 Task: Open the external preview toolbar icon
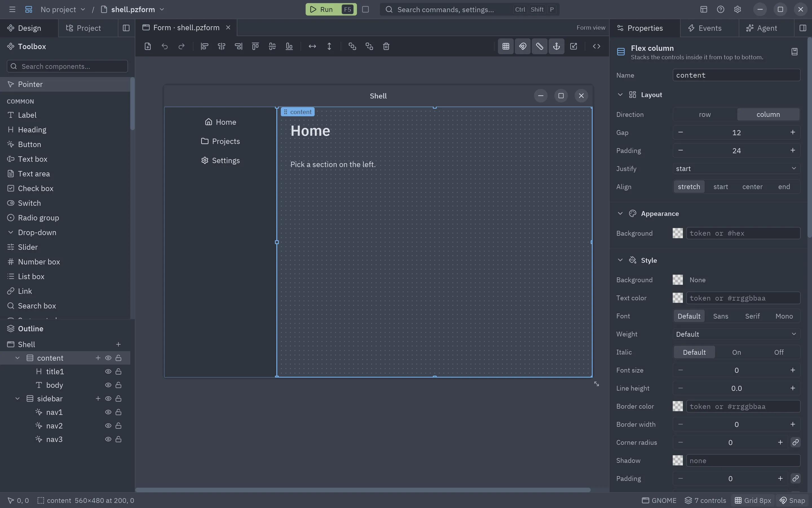[x=573, y=46]
